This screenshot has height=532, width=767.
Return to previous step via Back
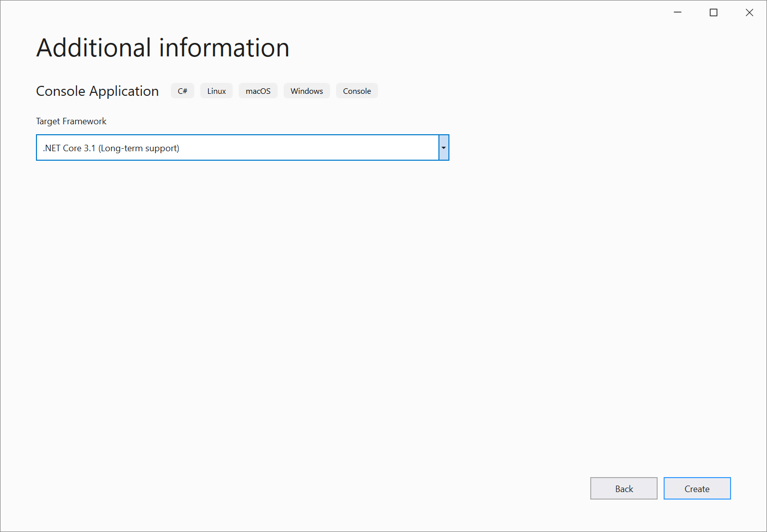click(x=624, y=488)
